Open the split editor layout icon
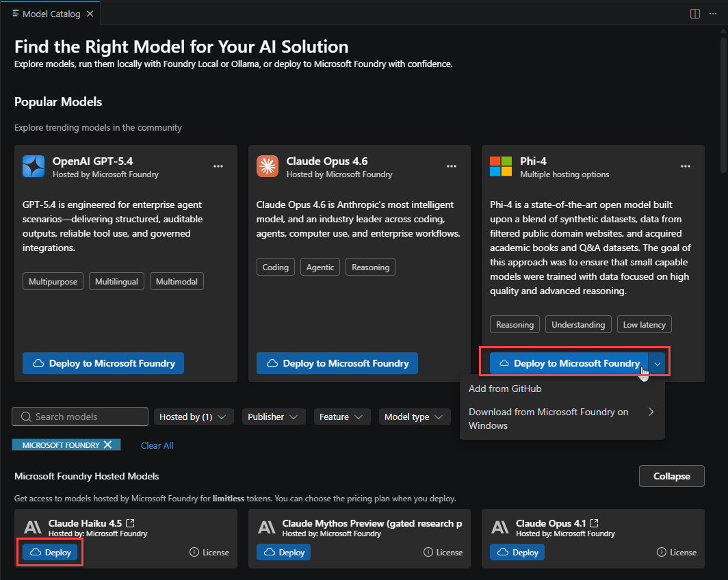The image size is (728, 580). pos(694,14)
